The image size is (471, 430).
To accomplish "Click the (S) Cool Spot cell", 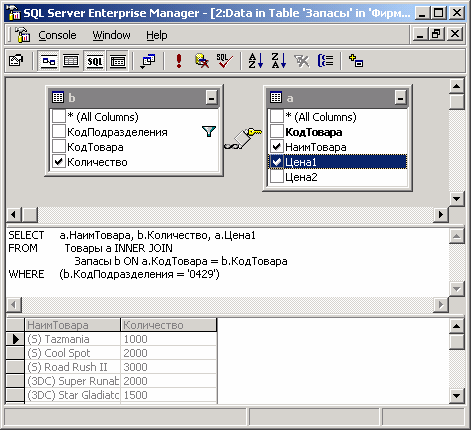I will tap(72, 353).
